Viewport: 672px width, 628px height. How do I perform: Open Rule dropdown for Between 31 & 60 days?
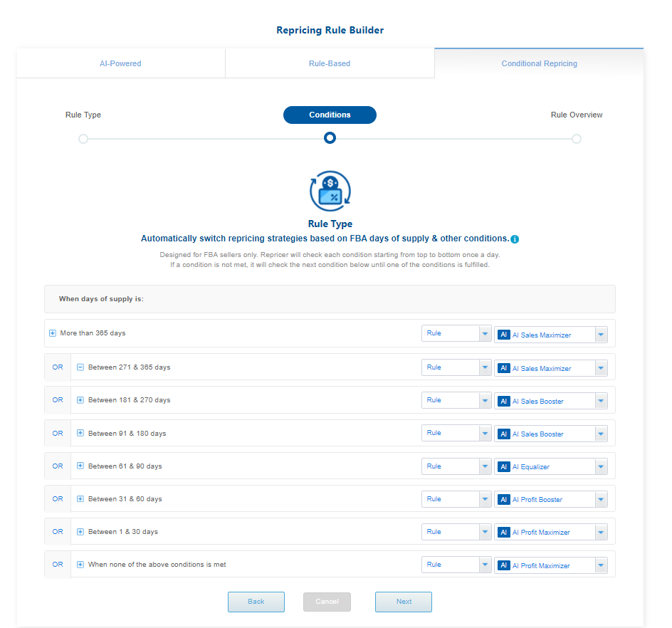point(456,499)
